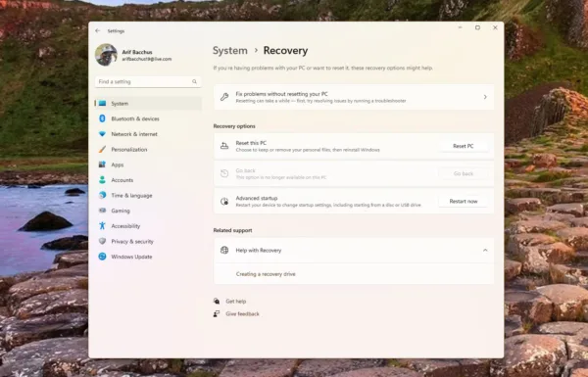Viewport: 588px width, 377px height.
Task: Select the Bluetooth & devices icon
Action: point(102,118)
